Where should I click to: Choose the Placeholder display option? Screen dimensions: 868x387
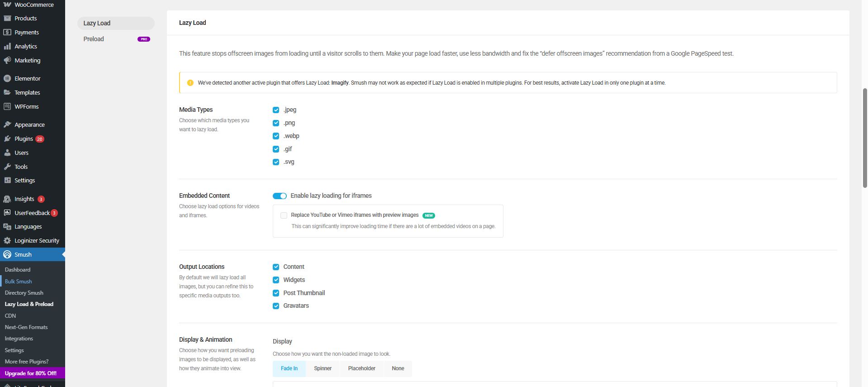(x=361, y=368)
